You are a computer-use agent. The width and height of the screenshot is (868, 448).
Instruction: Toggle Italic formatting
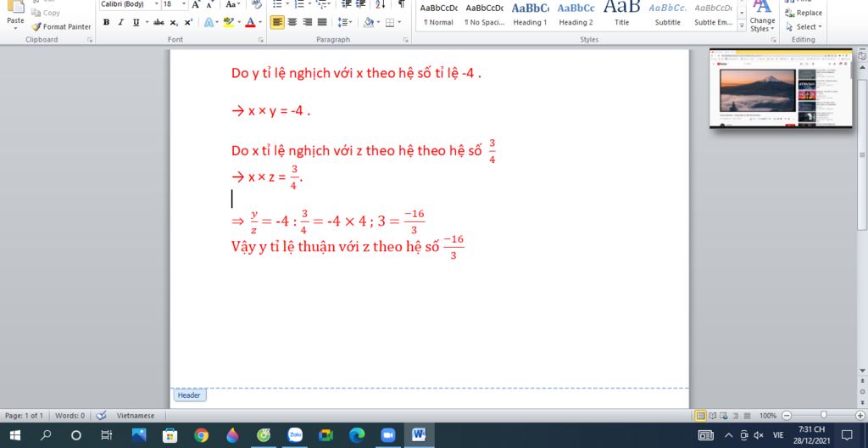120,23
